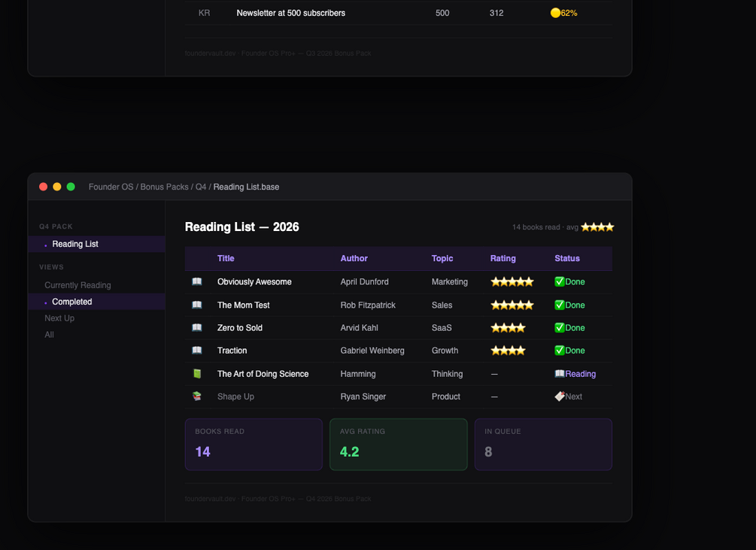Click the book icon in the Zero to Sold row
The height and width of the screenshot is (550, 756).
pyautogui.click(x=197, y=328)
